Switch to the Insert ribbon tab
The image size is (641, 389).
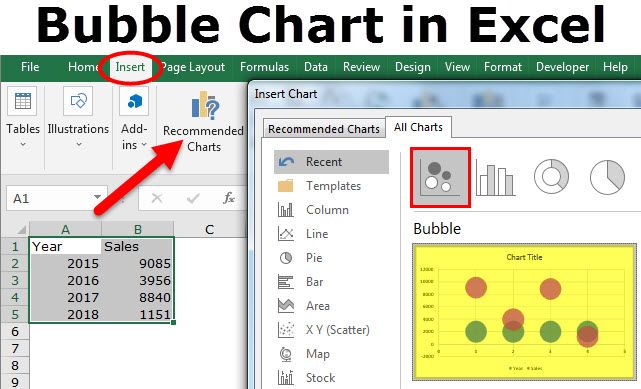(130, 67)
